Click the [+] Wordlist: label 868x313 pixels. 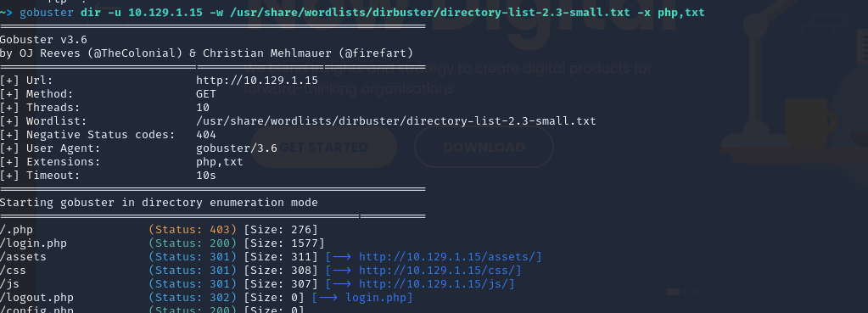(x=43, y=121)
